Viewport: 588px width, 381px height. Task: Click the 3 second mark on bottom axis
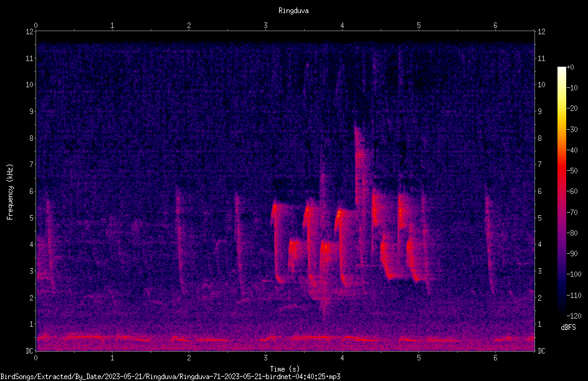pyautogui.click(x=265, y=358)
